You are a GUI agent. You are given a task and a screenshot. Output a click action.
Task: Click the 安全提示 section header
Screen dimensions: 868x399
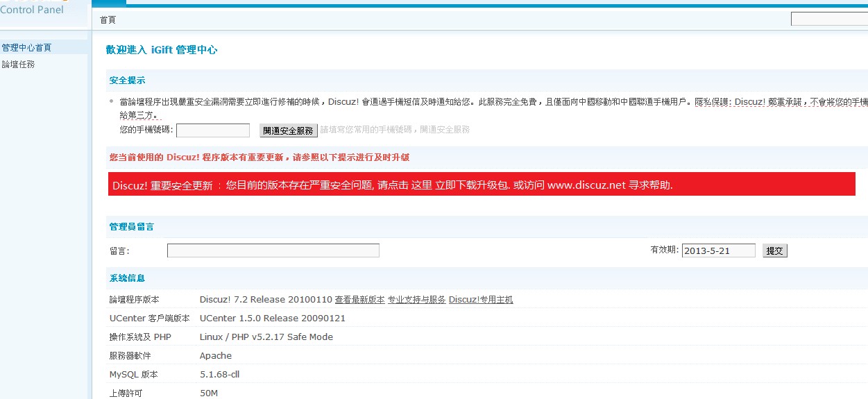[128, 80]
